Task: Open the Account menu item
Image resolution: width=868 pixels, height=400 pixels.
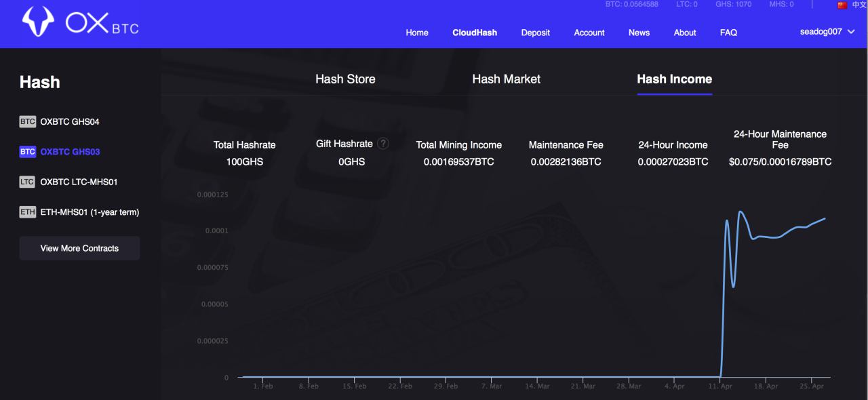Action: pyautogui.click(x=589, y=33)
